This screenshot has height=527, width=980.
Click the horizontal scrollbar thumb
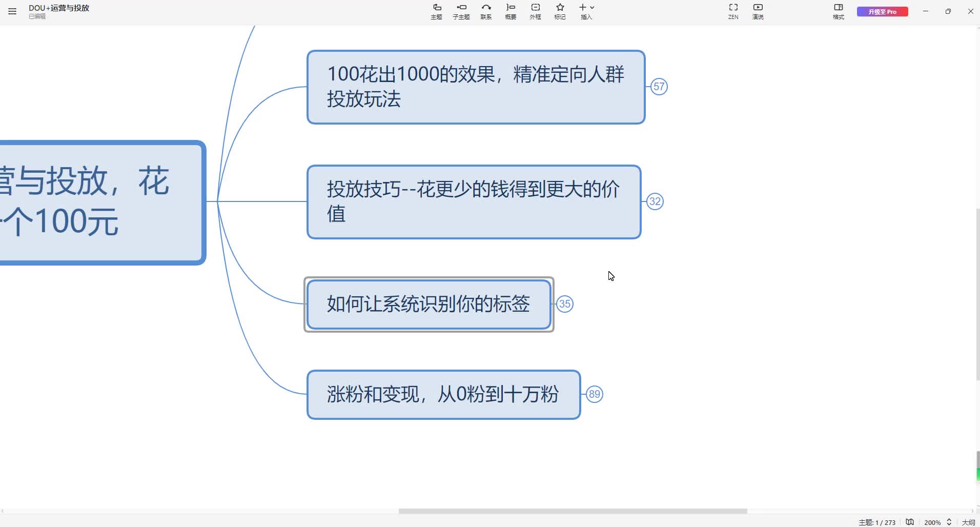pos(573,511)
